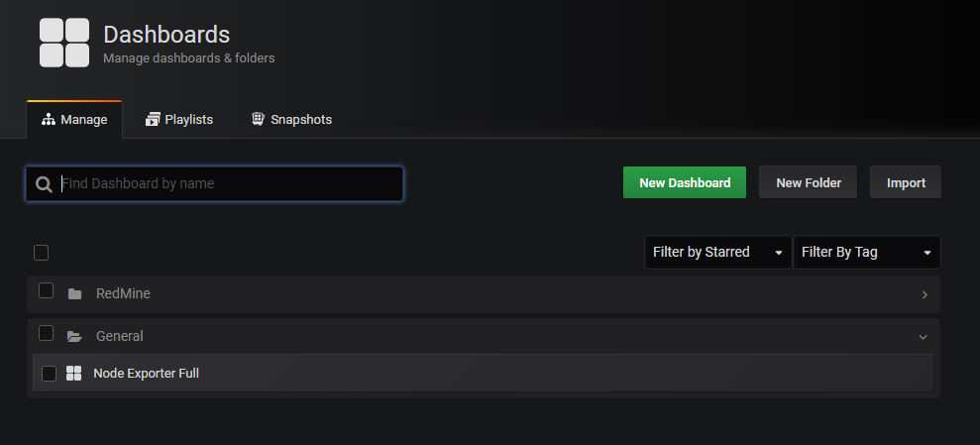The width and height of the screenshot is (980, 445).
Task: Switch to the Manage tab
Action: coord(74,119)
